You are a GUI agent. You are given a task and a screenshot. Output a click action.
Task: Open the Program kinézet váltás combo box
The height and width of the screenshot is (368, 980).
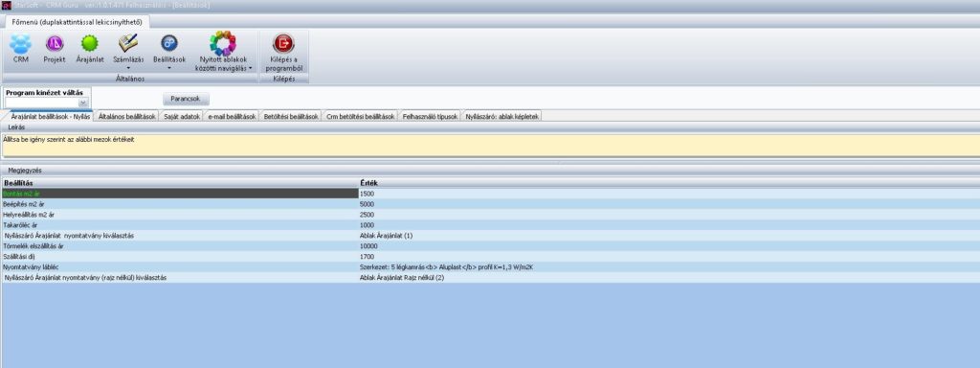point(48,102)
